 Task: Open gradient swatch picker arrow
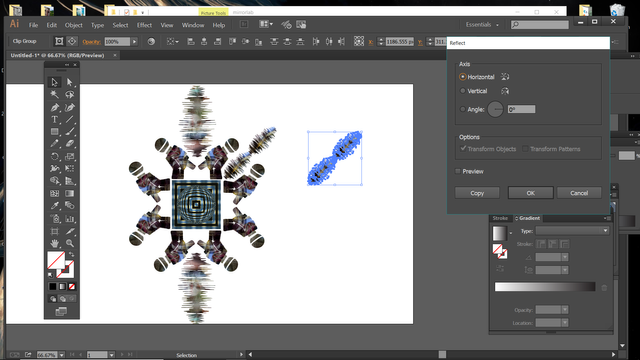[511, 233]
